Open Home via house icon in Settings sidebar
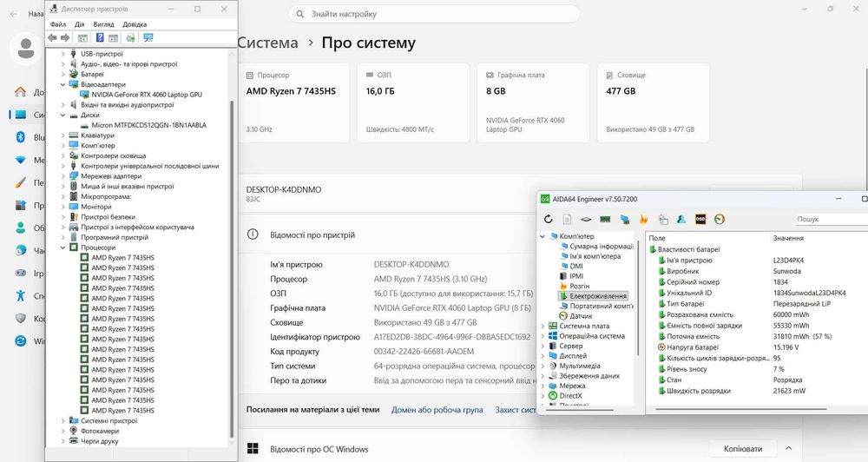The width and height of the screenshot is (868, 462). pyautogui.click(x=21, y=92)
